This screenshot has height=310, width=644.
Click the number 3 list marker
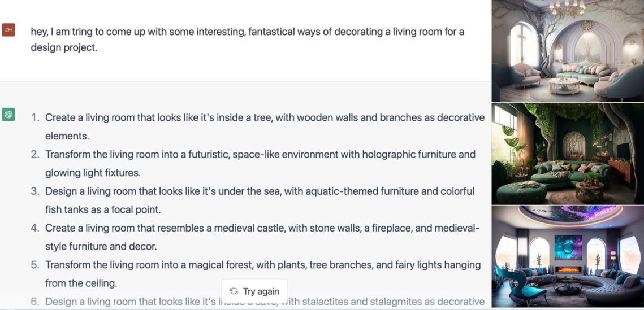(x=35, y=191)
